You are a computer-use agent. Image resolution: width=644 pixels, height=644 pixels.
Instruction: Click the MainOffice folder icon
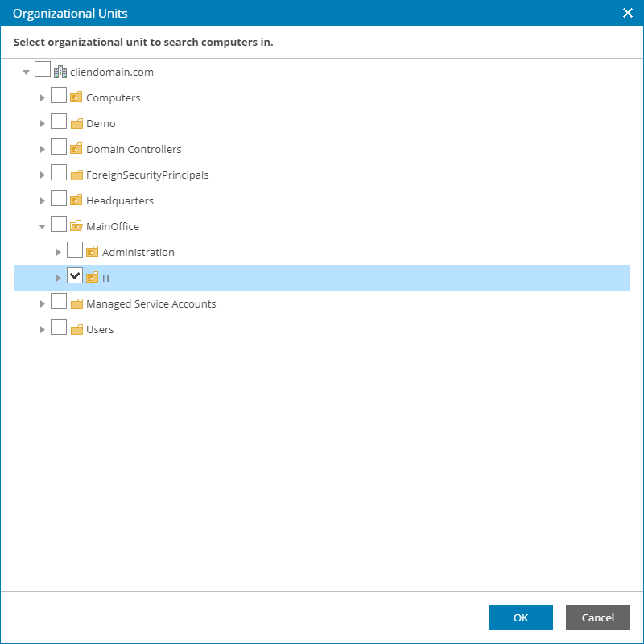pyautogui.click(x=76, y=225)
